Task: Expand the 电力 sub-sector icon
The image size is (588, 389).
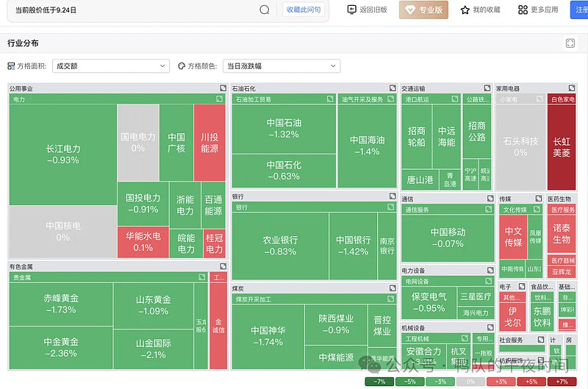Action: [x=219, y=99]
